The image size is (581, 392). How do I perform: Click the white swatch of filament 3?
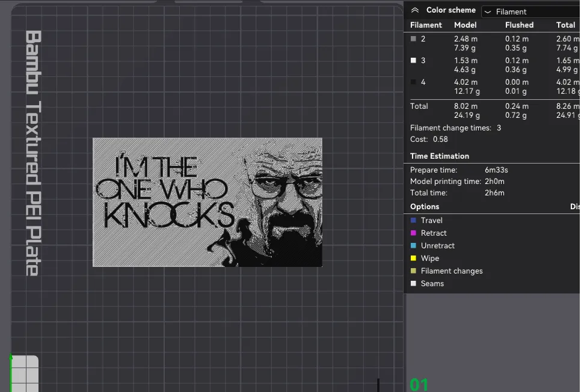414,60
